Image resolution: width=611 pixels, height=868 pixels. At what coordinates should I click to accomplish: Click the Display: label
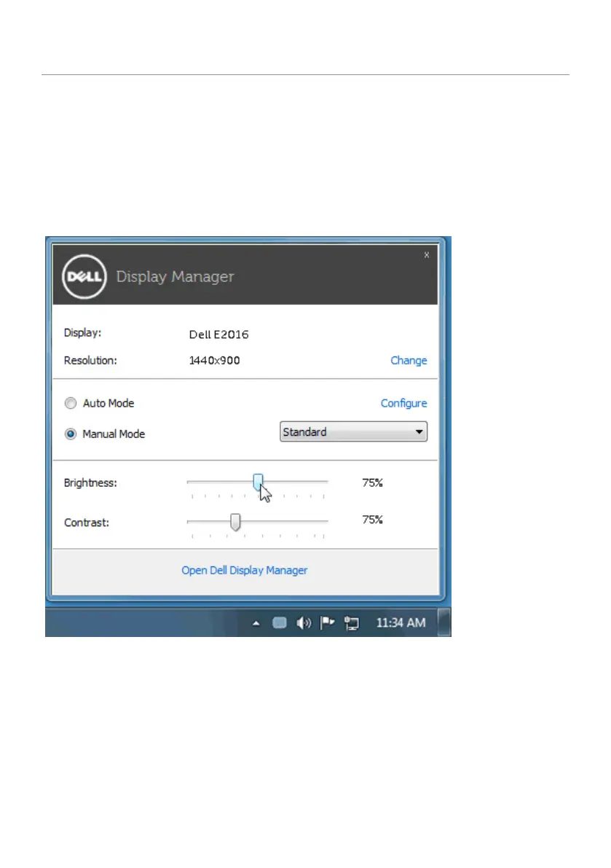coord(82,332)
